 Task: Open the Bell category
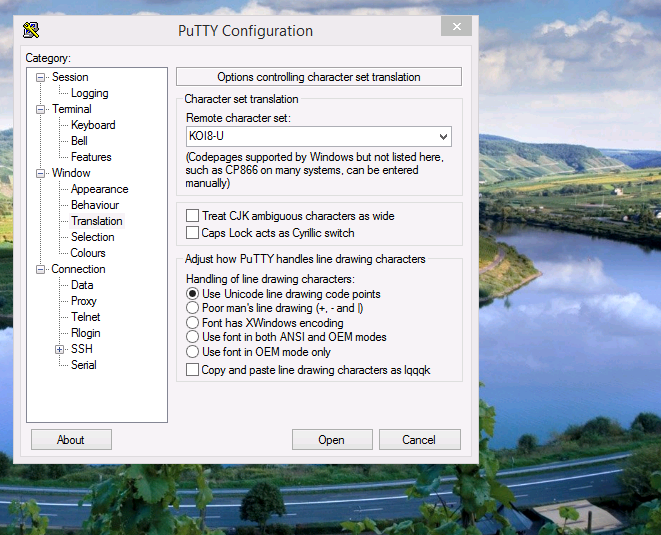[x=79, y=141]
